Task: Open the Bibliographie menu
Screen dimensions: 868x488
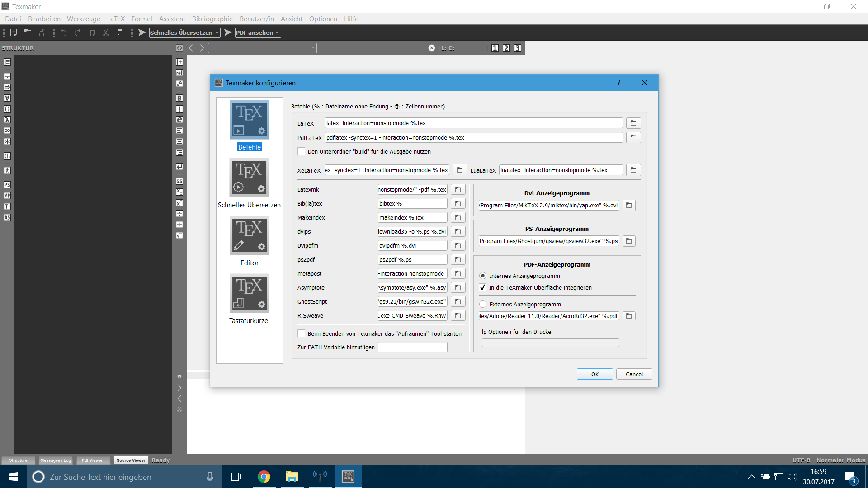Action: tap(212, 19)
